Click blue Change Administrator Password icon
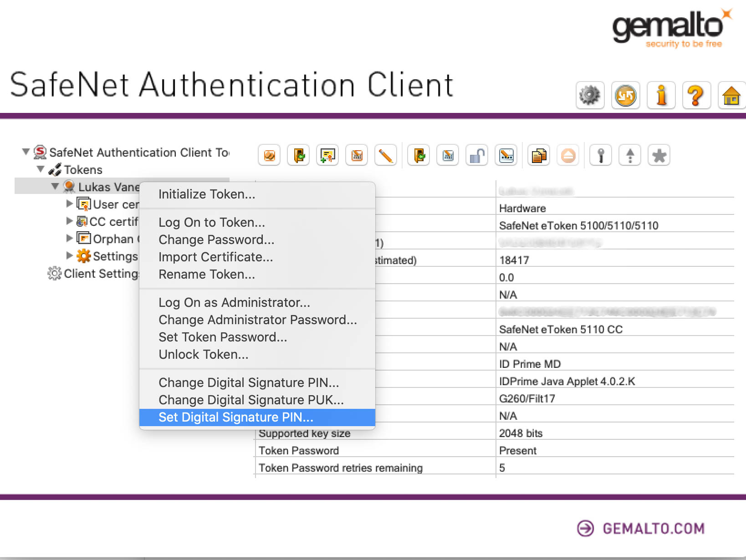The width and height of the screenshot is (746, 560). pyautogui.click(x=448, y=156)
